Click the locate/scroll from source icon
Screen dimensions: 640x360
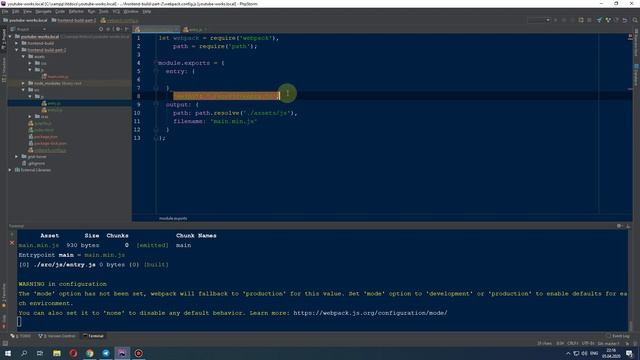[101, 29]
